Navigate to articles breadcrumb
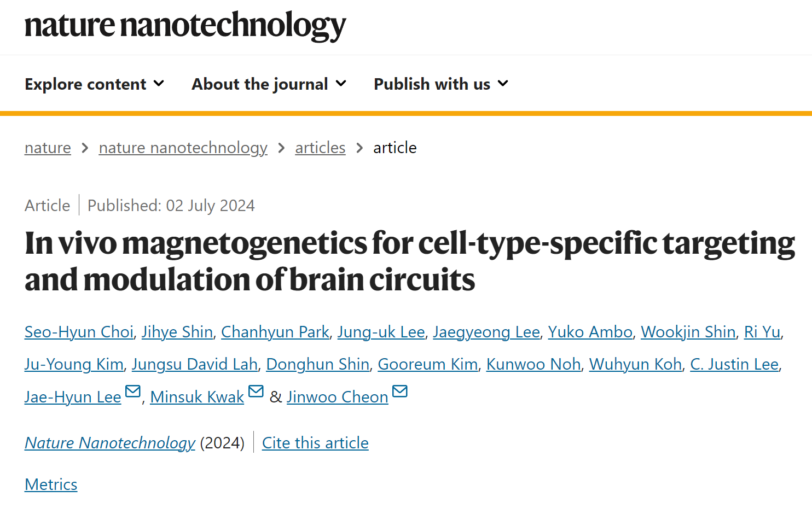This screenshot has width=812, height=514. point(320,148)
